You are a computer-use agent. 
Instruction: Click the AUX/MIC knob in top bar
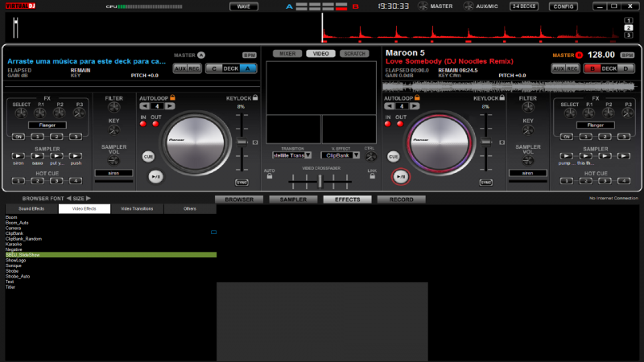point(469,6)
